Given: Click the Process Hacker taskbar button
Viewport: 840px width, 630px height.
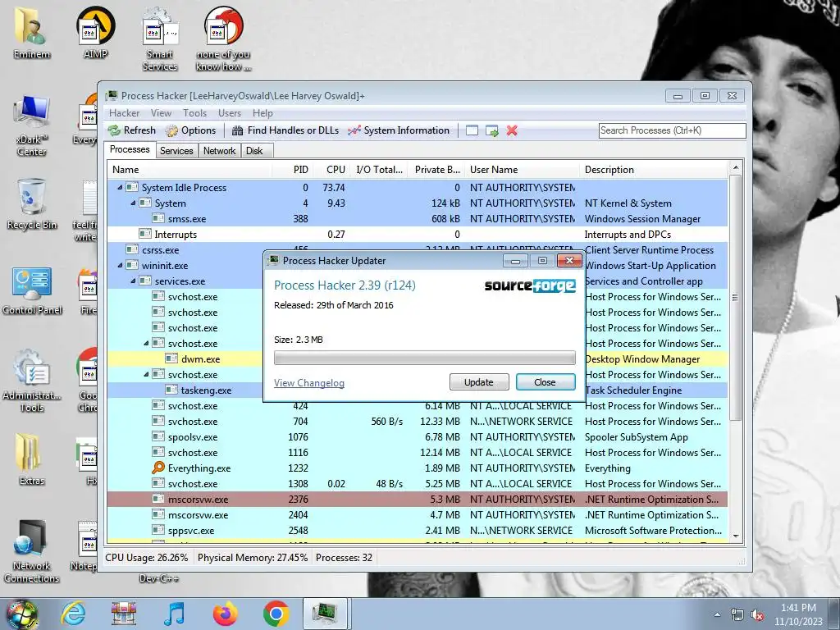Looking at the screenshot, I should click(x=325, y=614).
